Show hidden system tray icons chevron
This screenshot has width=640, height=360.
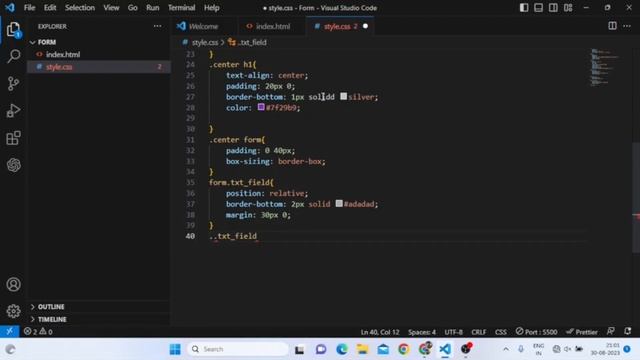click(x=506, y=349)
